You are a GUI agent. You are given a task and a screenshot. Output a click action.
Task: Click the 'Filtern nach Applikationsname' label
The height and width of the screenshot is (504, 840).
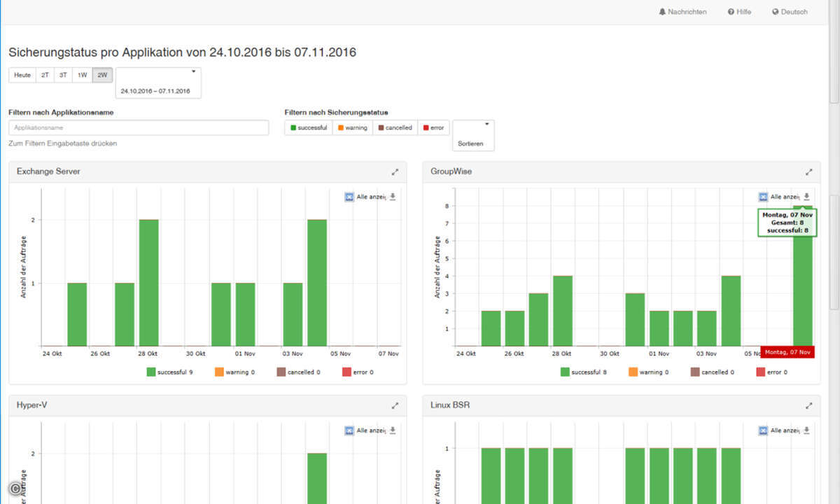pos(61,112)
